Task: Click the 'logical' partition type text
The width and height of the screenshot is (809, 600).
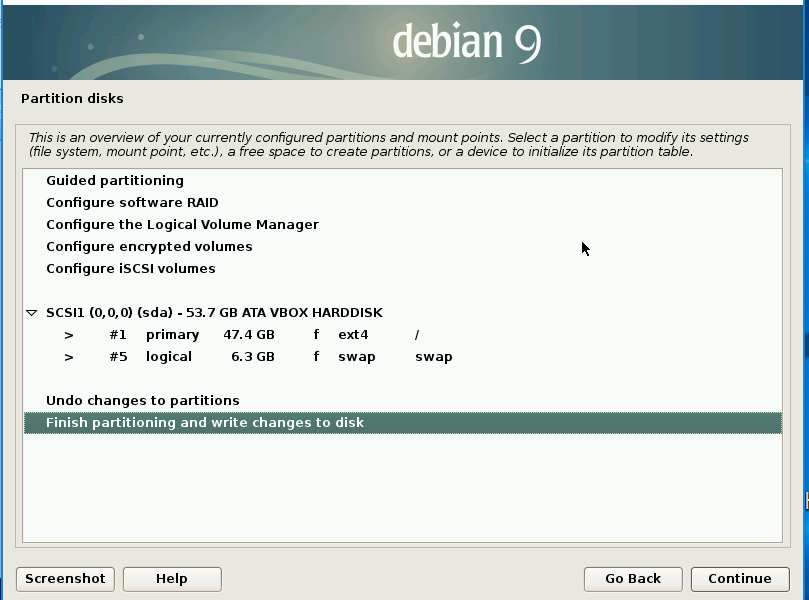Action: (x=169, y=356)
